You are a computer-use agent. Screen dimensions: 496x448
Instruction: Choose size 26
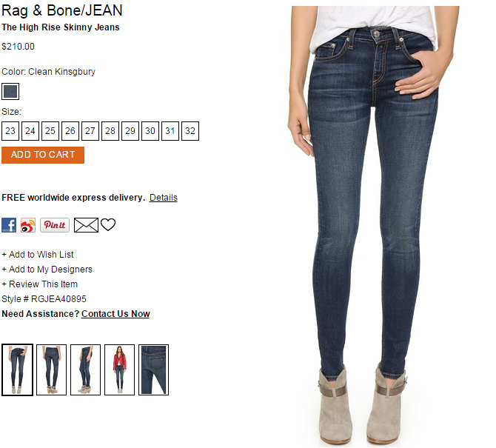tap(70, 131)
